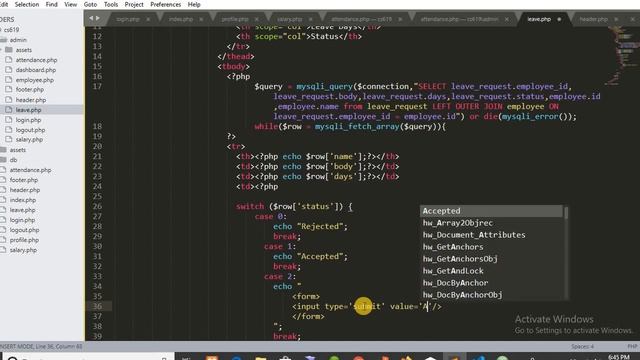The image size is (640, 360).
Task: Click the file icon of highlighted leave.php
Action: coord(9,110)
